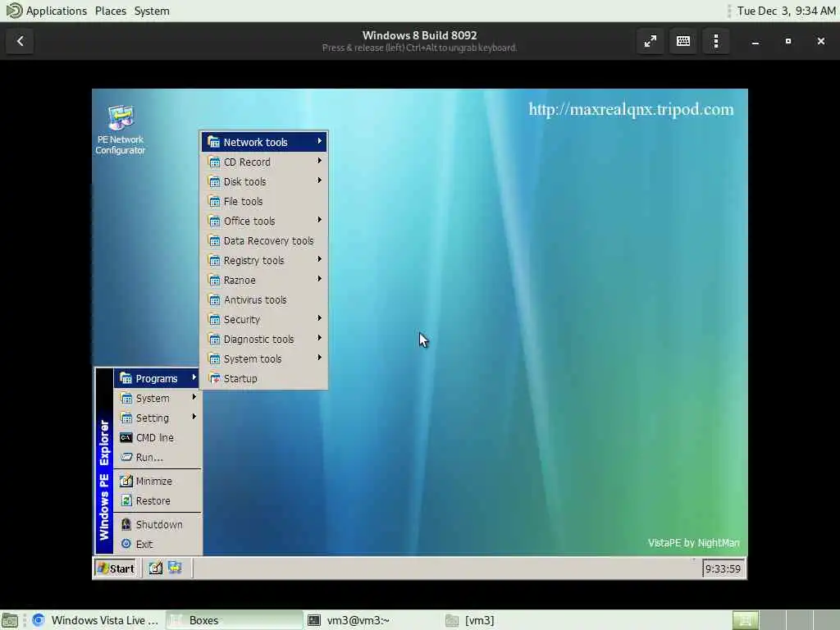Viewport: 840px width, 630px height.
Task: Click the Shutdown icon in Start menu
Action: tap(126, 524)
